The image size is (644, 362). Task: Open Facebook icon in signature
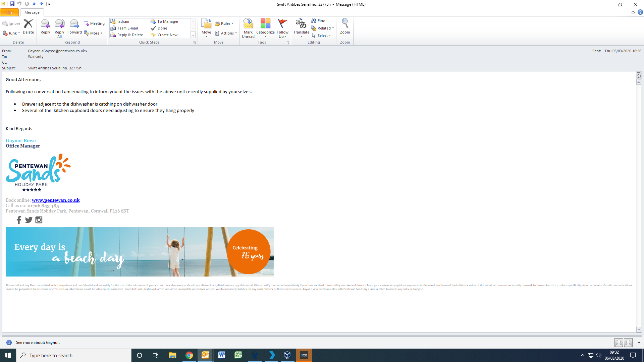19,220
